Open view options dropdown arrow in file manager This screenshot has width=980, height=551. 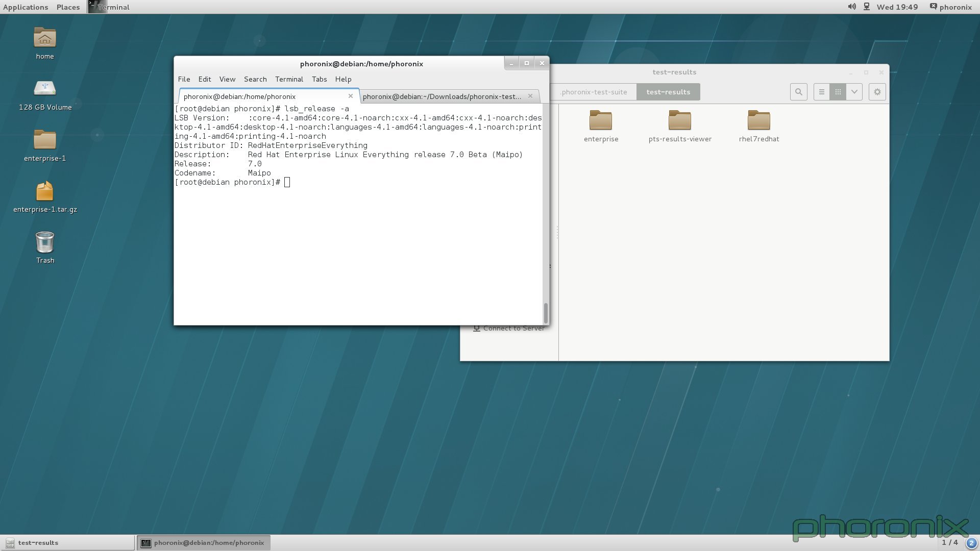click(854, 92)
